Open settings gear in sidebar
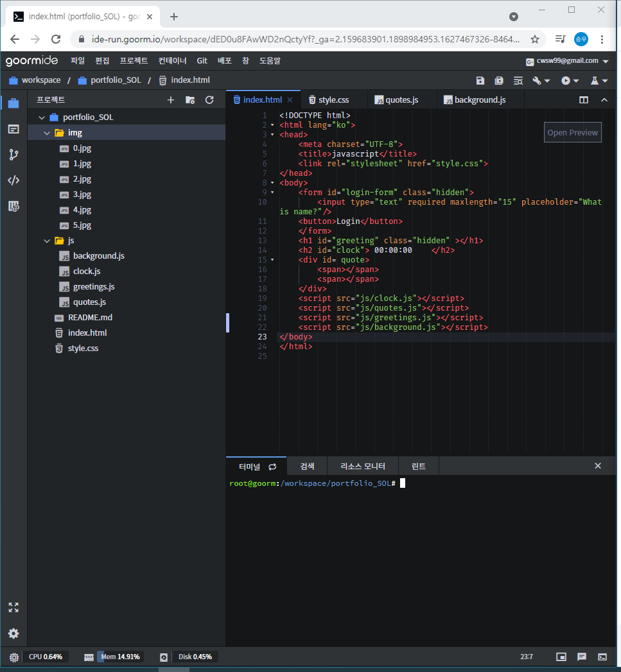This screenshot has height=672, width=621. (x=13, y=633)
